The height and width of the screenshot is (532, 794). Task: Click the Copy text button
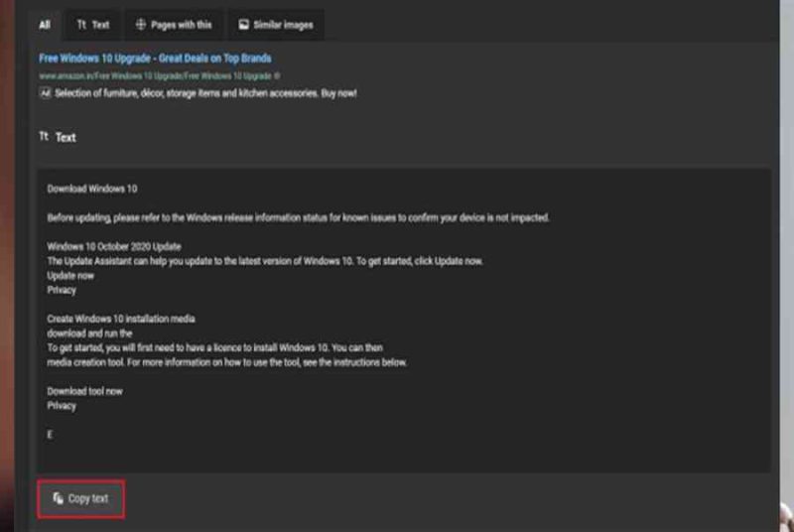[81, 499]
